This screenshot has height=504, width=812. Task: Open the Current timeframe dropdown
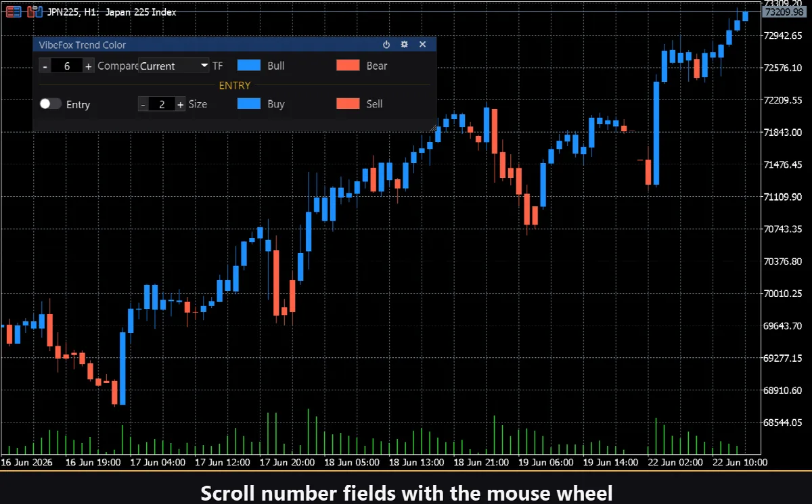click(175, 66)
